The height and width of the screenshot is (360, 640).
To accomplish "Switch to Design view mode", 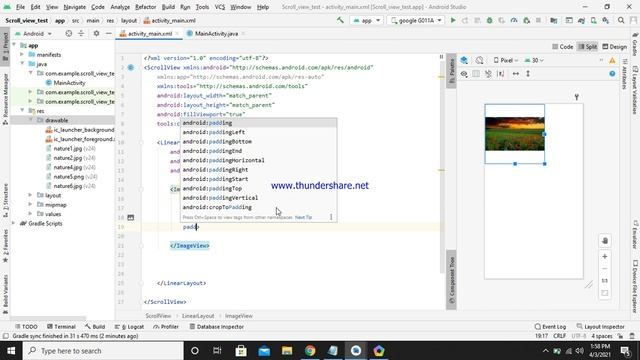I will 614,47.
